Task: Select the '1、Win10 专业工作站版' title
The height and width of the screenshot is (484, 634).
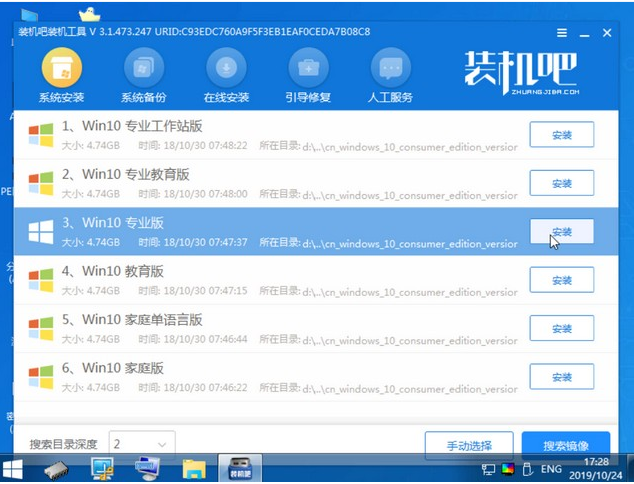Action: pyautogui.click(x=132, y=126)
